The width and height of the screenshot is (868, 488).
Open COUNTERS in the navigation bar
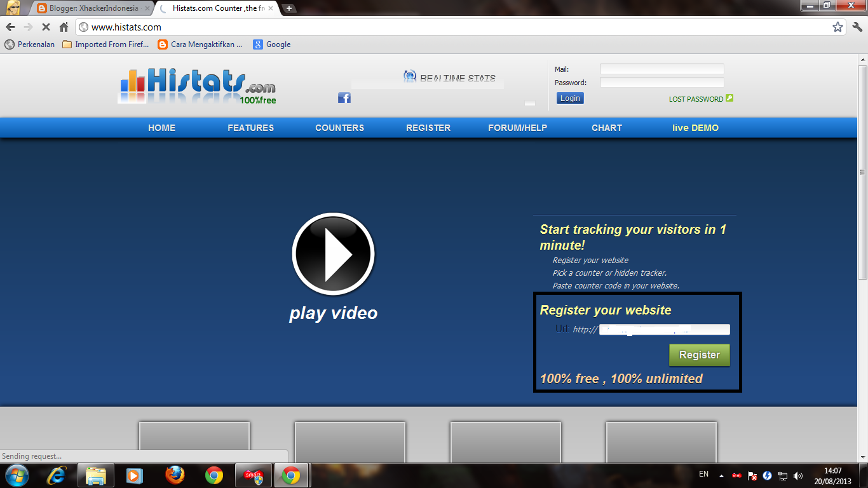[340, 128]
